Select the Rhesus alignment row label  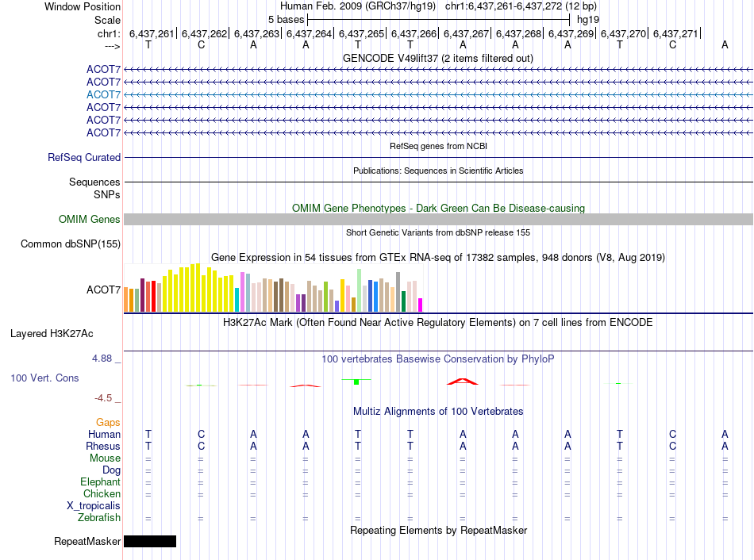pos(103,446)
